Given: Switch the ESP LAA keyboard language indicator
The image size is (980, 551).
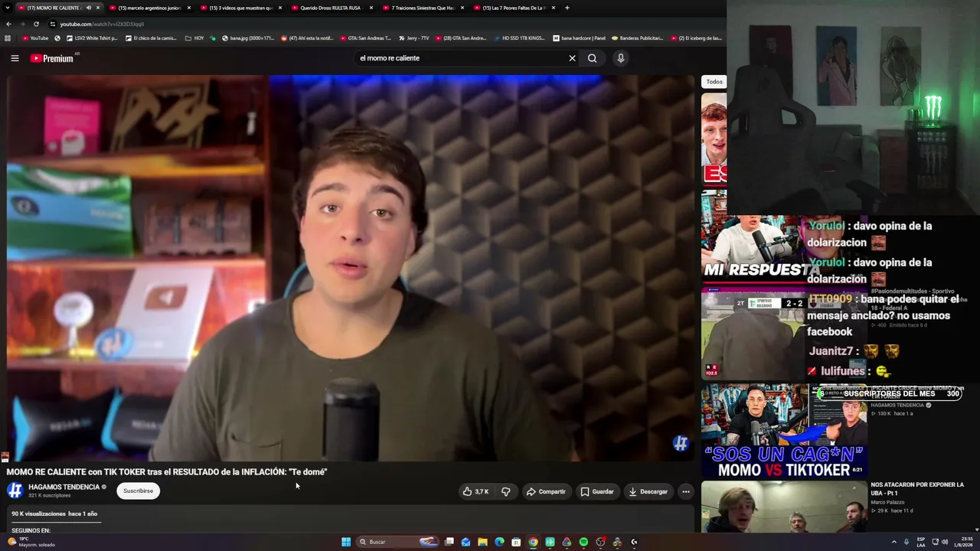Looking at the screenshot, I should (x=921, y=542).
